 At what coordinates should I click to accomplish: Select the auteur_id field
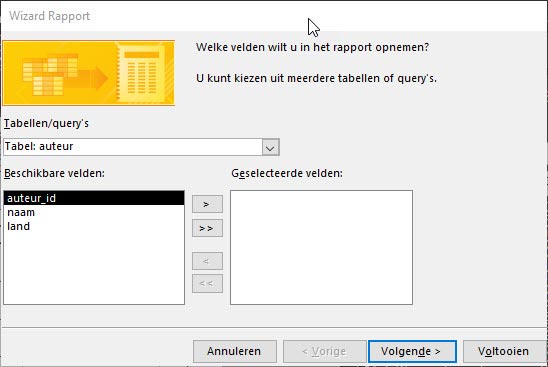click(x=94, y=198)
